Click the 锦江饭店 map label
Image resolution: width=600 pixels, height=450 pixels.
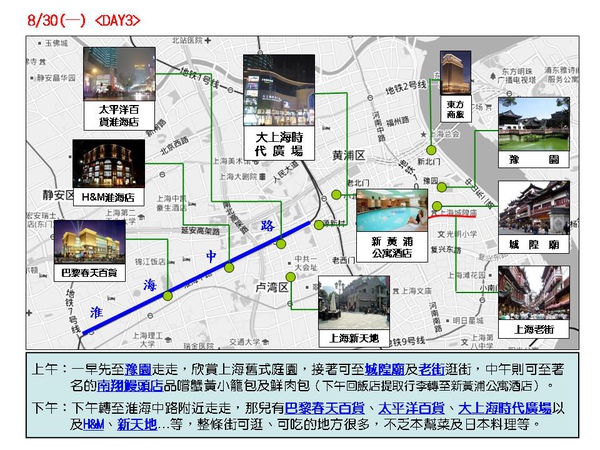(150, 262)
